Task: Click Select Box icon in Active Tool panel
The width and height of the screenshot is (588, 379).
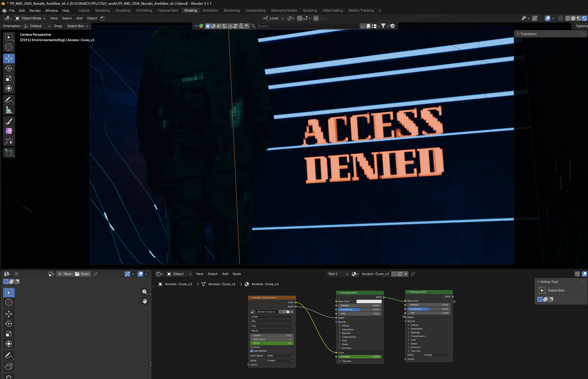Action: tap(542, 290)
